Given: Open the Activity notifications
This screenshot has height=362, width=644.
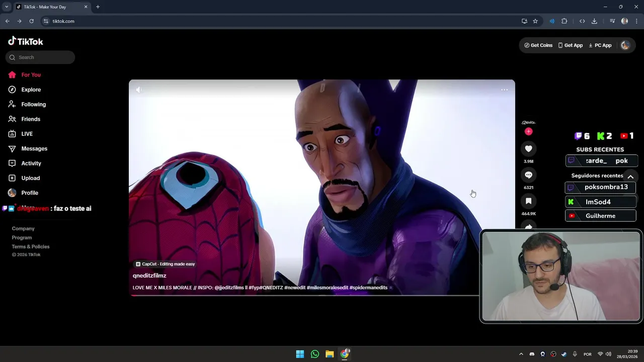Looking at the screenshot, I should (x=31, y=163).
